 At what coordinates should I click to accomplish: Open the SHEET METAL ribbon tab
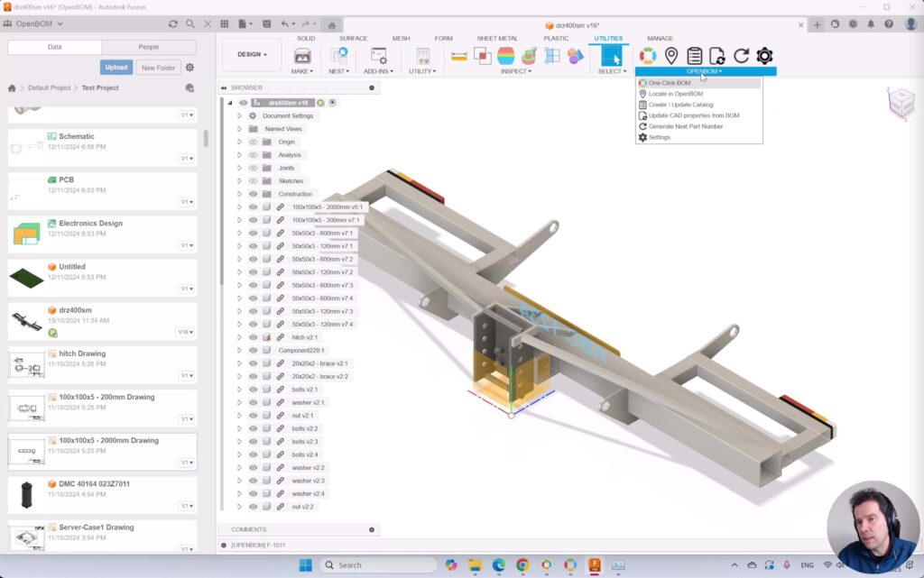tap(497, 38)
